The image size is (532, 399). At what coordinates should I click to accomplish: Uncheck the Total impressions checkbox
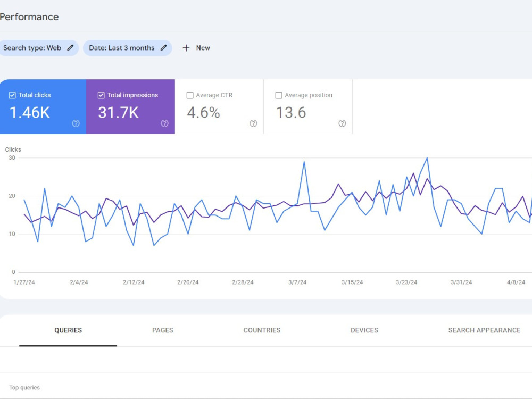click(x=101, y=95)
